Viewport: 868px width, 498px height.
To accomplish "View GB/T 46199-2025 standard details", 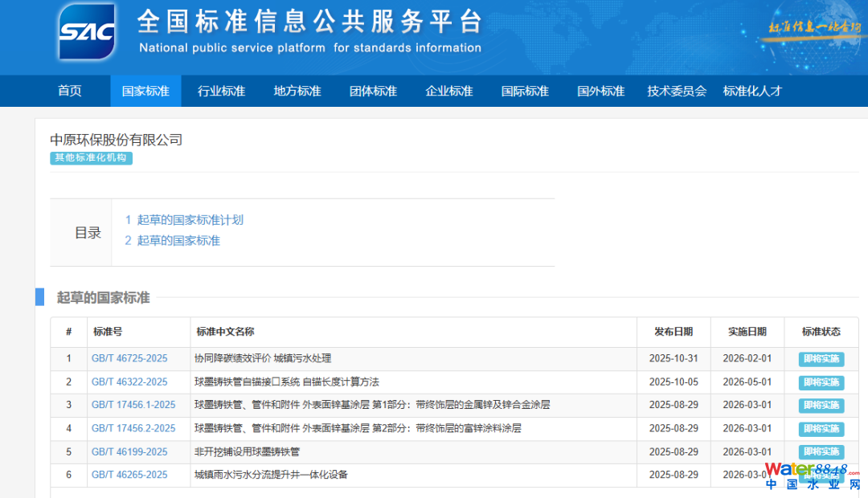I will pyautogui.click(x=129, y=451).
